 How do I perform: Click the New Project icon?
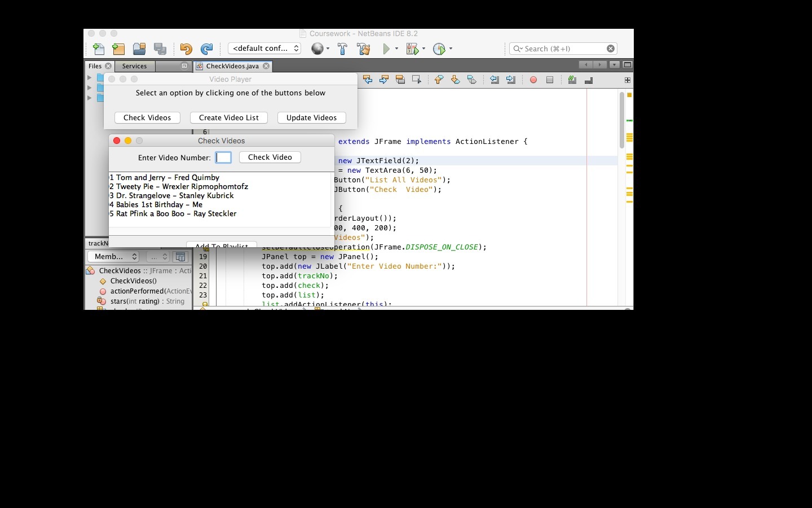(118, 49)
